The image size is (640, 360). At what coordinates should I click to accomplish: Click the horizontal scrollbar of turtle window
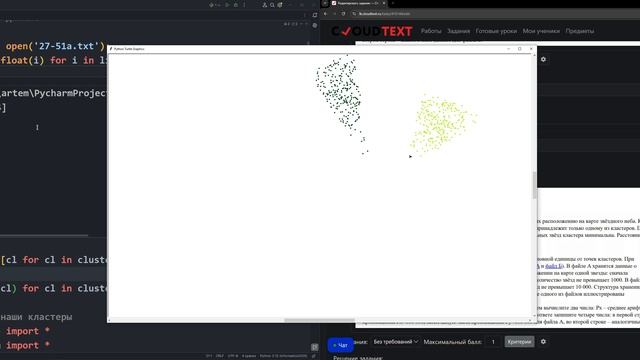coord(319,320)
